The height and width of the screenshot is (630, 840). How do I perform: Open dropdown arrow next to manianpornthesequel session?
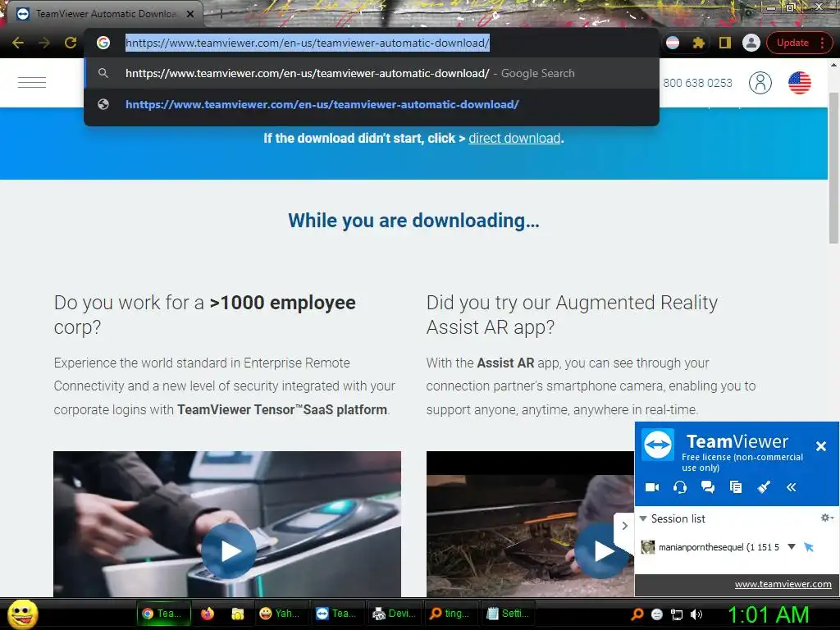pyautogui.click(x=792, y=547)
